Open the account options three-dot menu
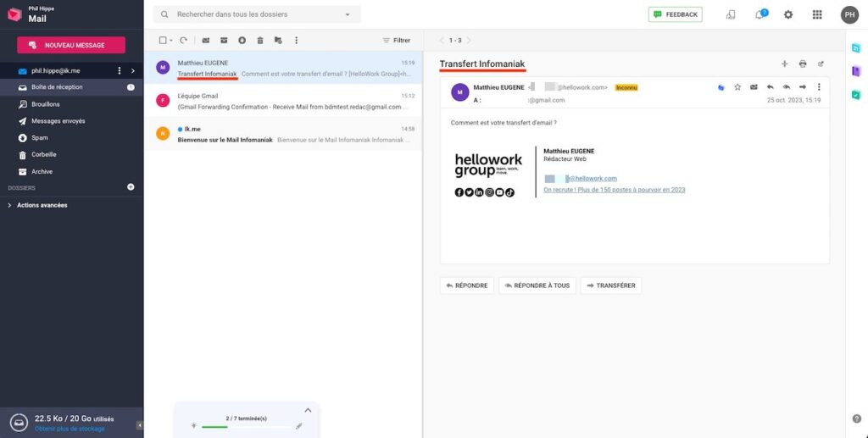 [x=119, y=71]
